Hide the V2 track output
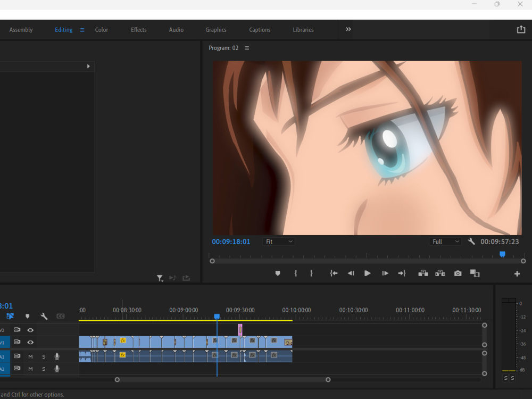Screen dimensions: 532x399 (x=30, y=330)
